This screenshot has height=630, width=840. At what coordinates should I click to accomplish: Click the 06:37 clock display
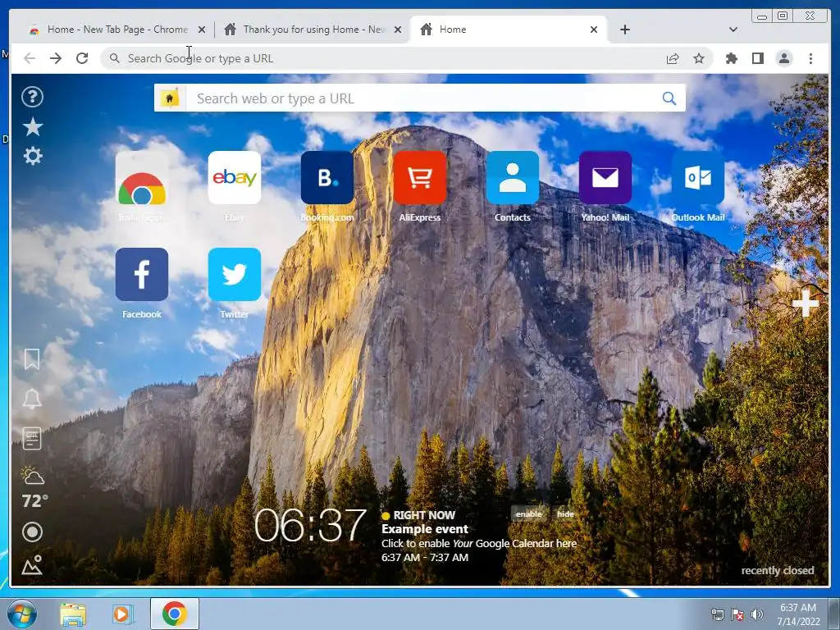(309, 526)
